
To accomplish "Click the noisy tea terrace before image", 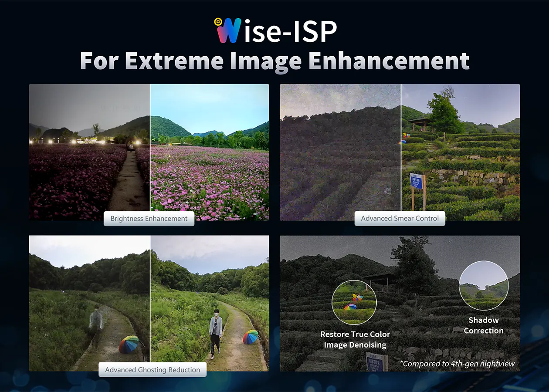I will [x=340, y=152].
